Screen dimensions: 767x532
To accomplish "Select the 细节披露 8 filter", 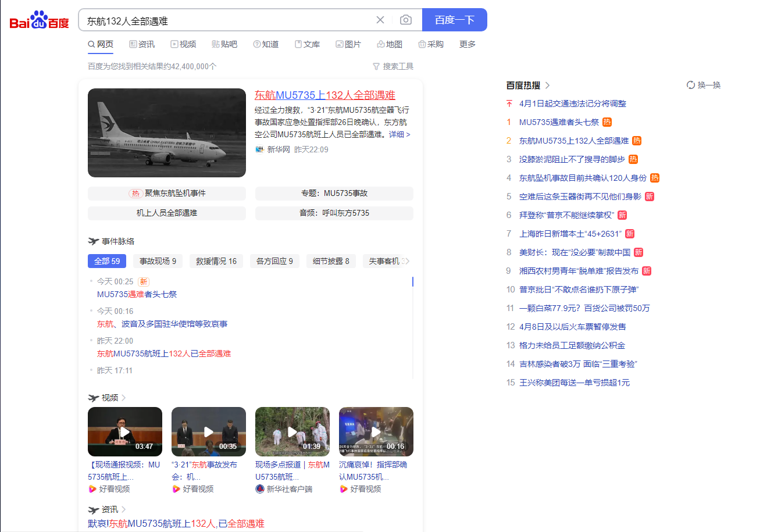I will [331, 261].
